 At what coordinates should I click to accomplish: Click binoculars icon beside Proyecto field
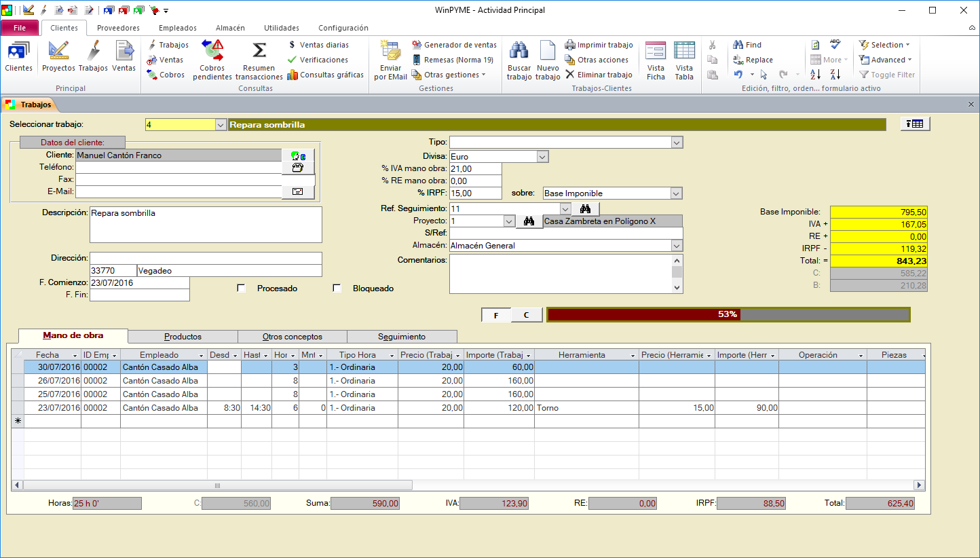(x=529, y=221)
